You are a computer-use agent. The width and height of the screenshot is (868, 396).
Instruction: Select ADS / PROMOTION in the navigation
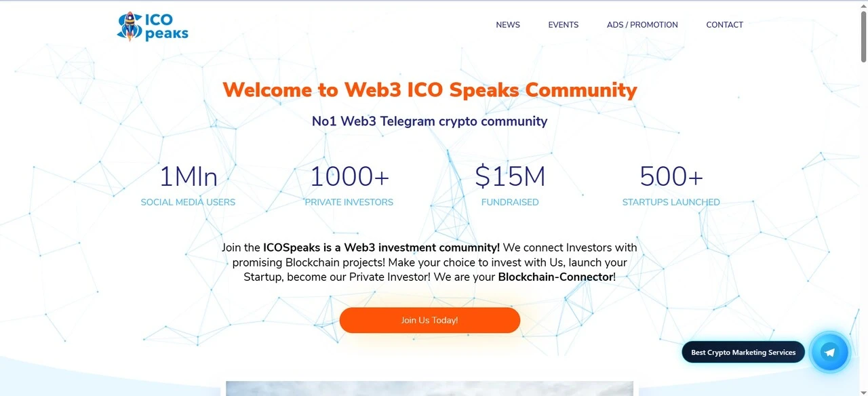coord(642,24)
